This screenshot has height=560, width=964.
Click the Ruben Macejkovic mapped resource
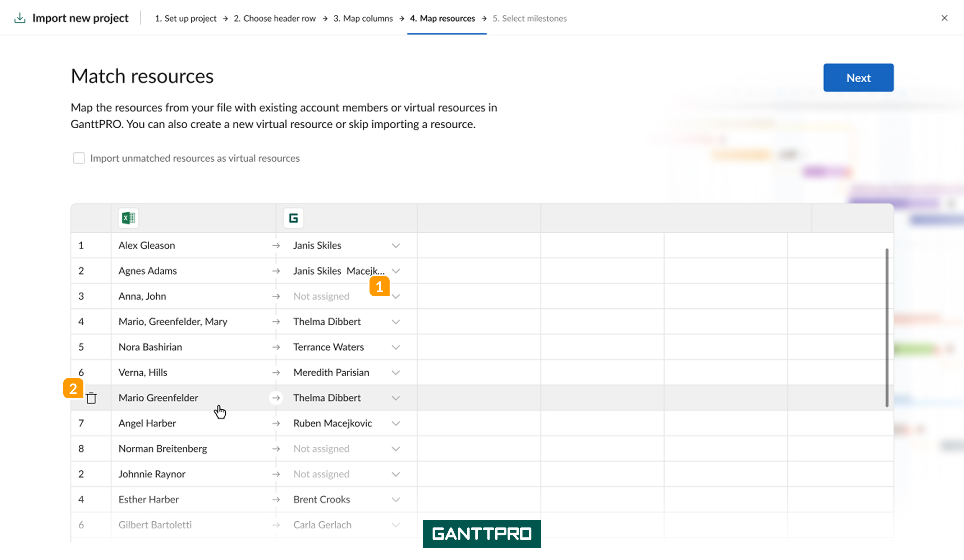coord(332,423)
